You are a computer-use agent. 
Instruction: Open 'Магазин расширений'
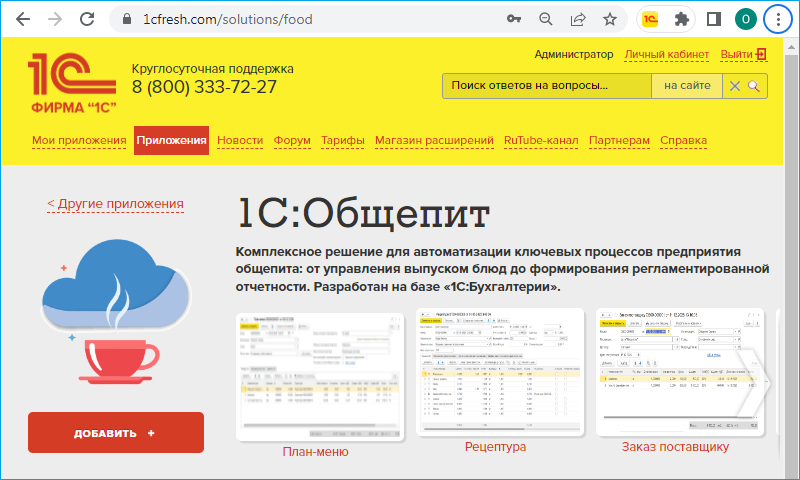(x=434, y=140)
